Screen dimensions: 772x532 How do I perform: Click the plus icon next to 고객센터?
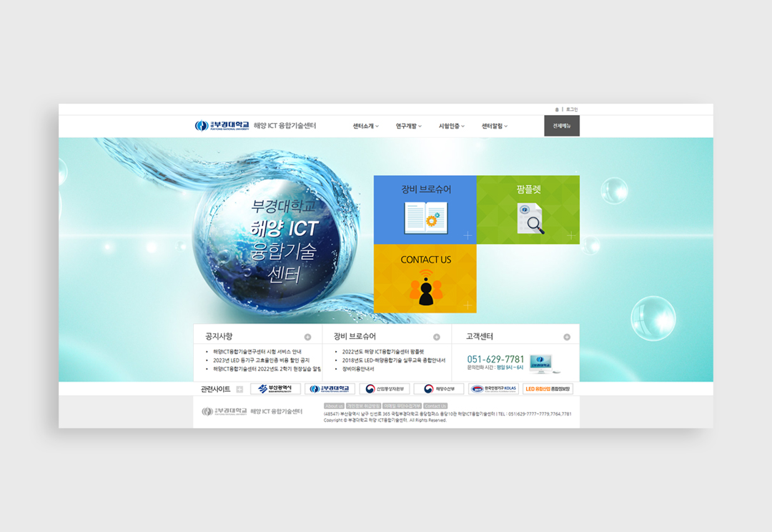coord(567,337)
